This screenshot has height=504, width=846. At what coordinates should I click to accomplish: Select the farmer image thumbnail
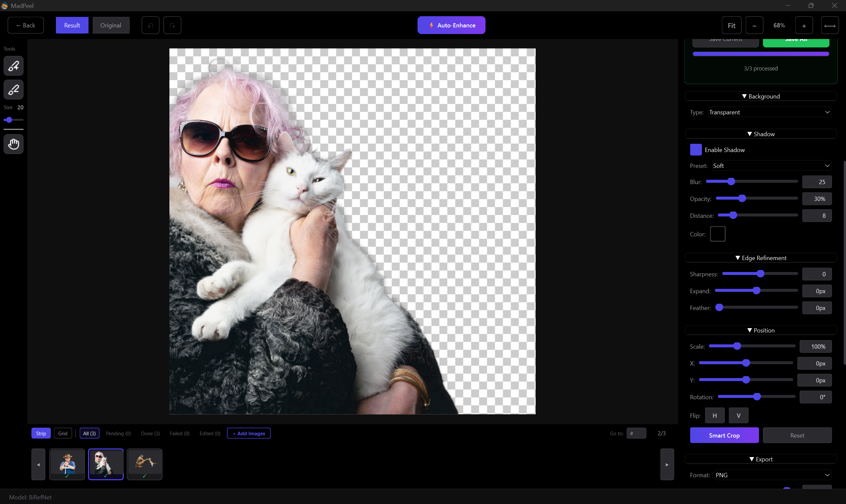pyautogui.click(x=67, y=464)
